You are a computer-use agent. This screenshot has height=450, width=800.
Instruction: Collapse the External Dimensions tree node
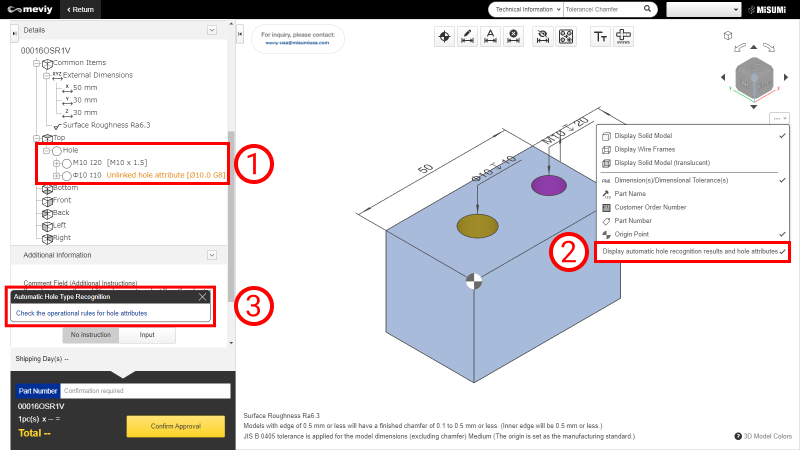(46, 76)
